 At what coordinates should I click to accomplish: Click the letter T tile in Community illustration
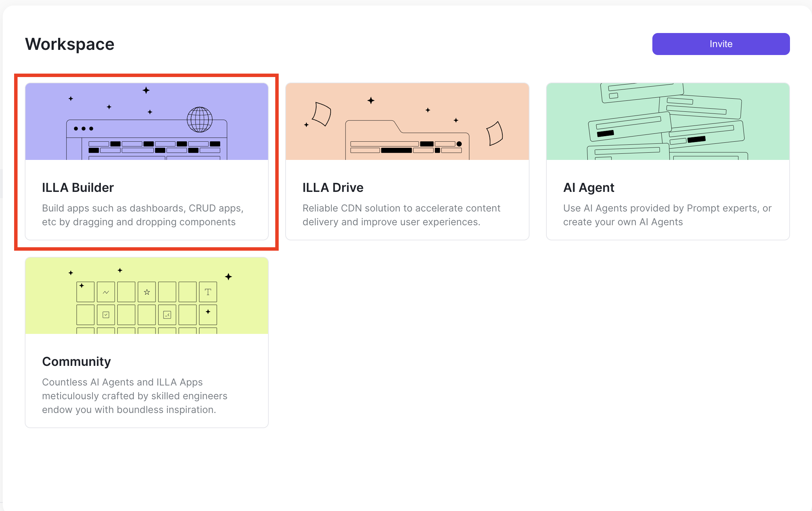coord(208,292)
